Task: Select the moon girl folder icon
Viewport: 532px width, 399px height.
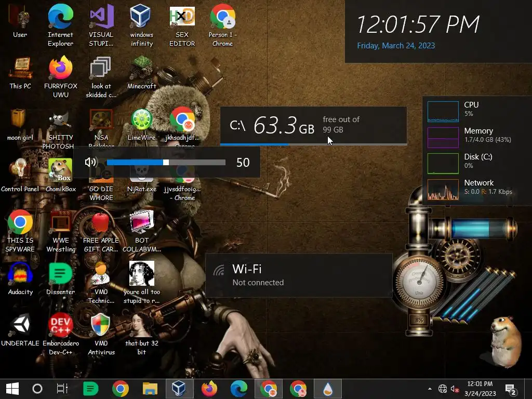Action: (20, 125)
